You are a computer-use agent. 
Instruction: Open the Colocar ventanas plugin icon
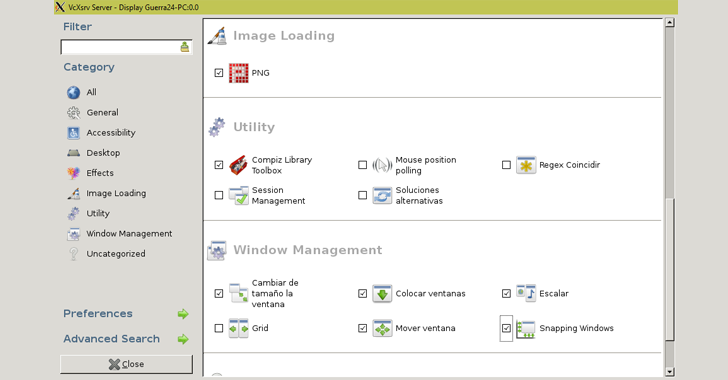click(x=382, y=294)
